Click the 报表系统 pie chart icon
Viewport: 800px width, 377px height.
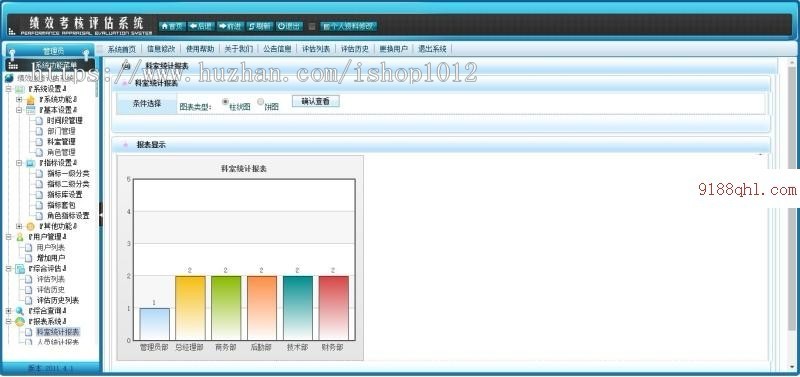pos(20,321)
